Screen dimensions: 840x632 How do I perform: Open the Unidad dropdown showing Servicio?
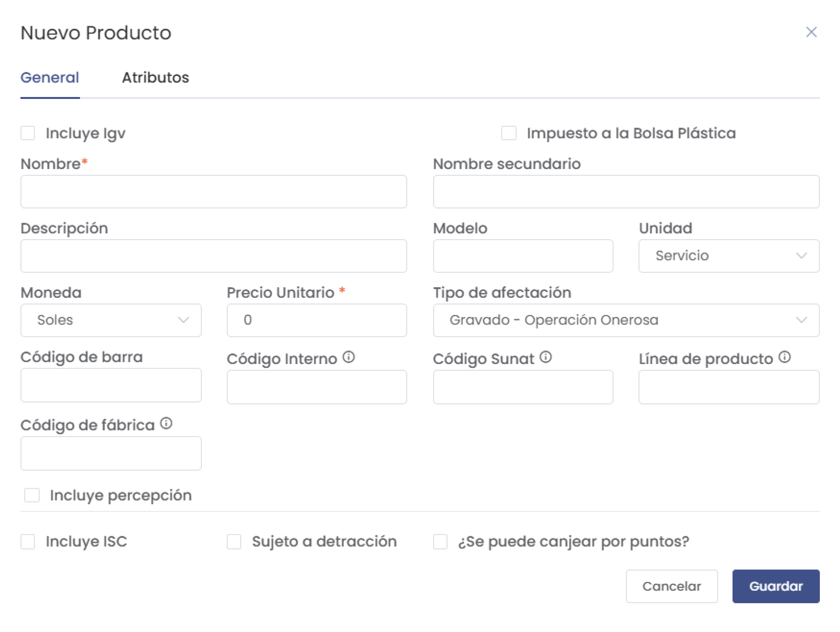point(728,256)
